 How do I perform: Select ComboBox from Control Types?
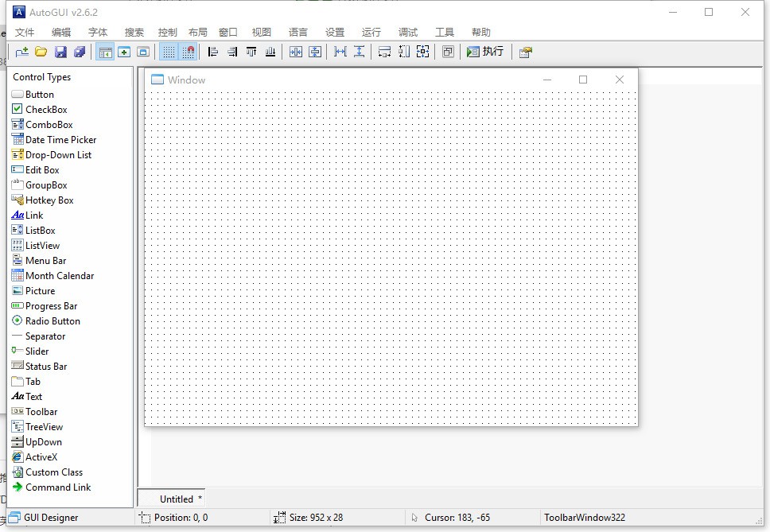(49, 125)
